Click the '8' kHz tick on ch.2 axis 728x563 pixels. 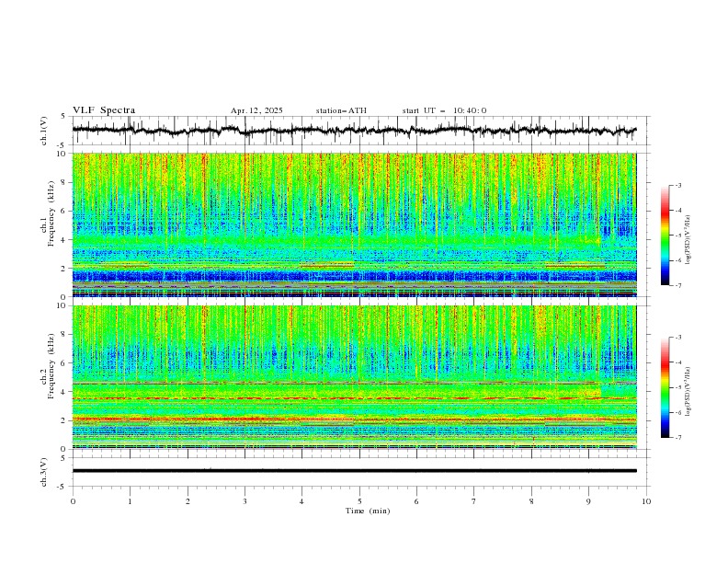(x=64, y=335)
